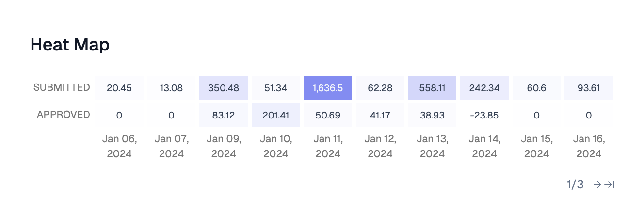
Task: Click the SUBMITTED row label
Action: [x=62, y=87]
